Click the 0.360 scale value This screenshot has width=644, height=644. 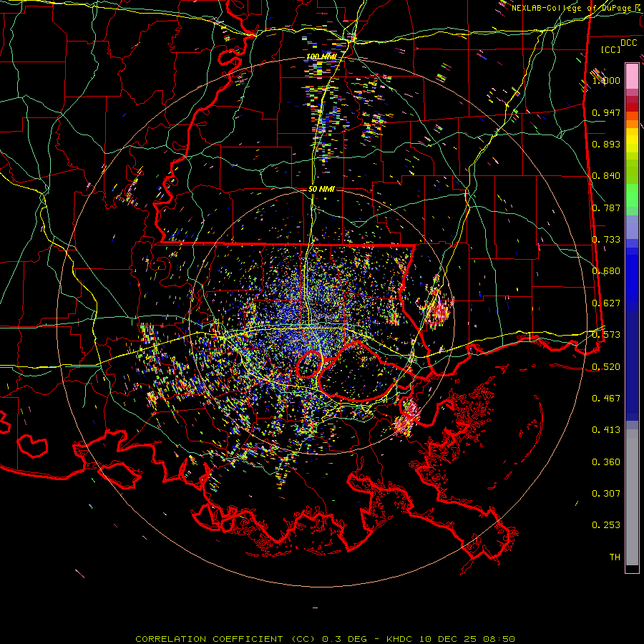(x=606, y=462)
